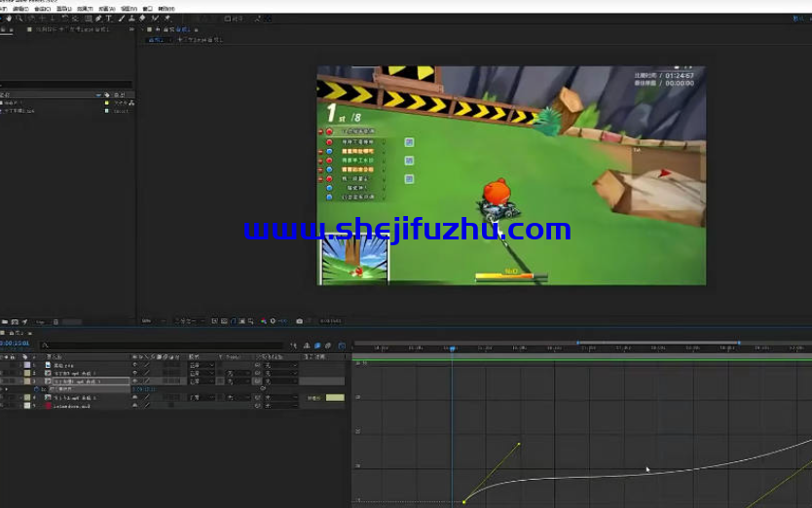The height and width of the screenshot is (508, 812).
Task: Toggle the transparency grid icon in viewer
Action: [x=224, y=321]
